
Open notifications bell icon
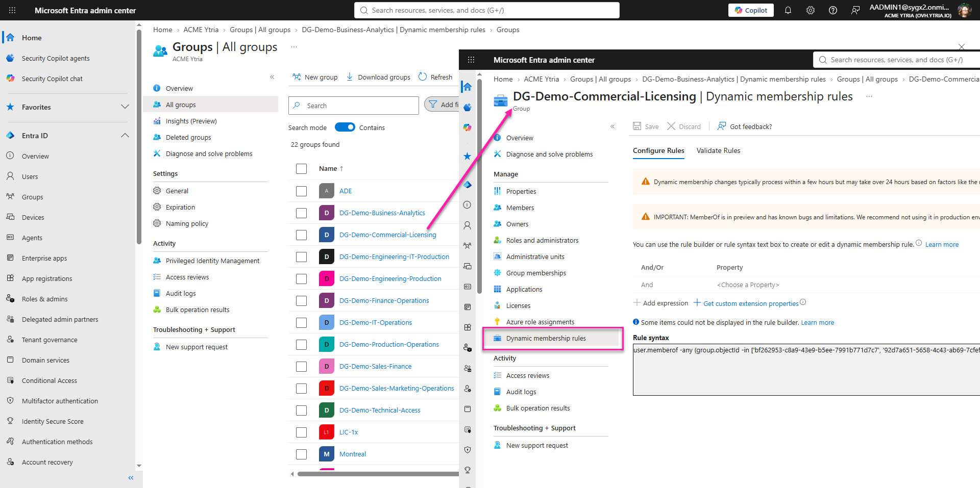pyautogui.click(x=788, y=10)
